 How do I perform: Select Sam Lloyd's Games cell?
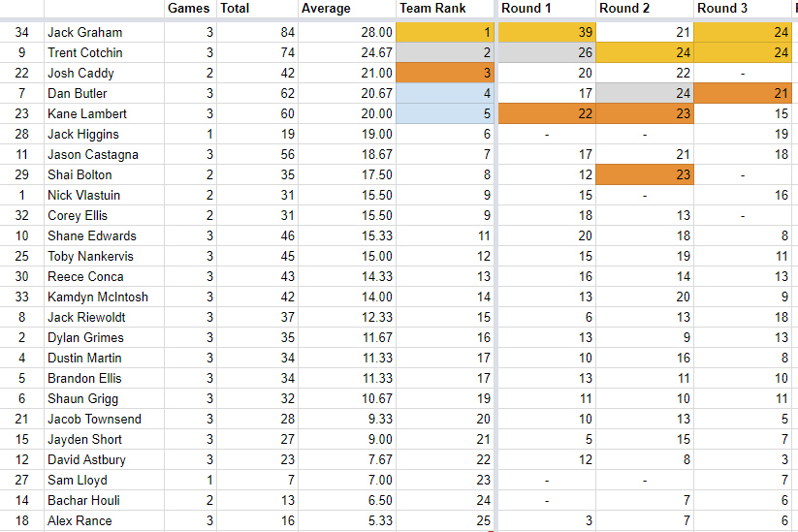pos(189,481)
